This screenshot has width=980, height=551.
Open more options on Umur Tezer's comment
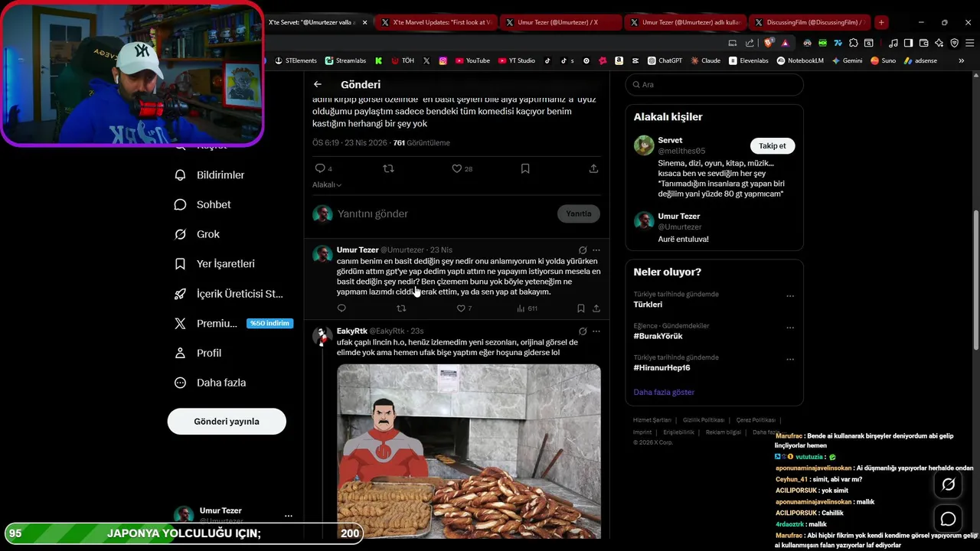[596, 250]
